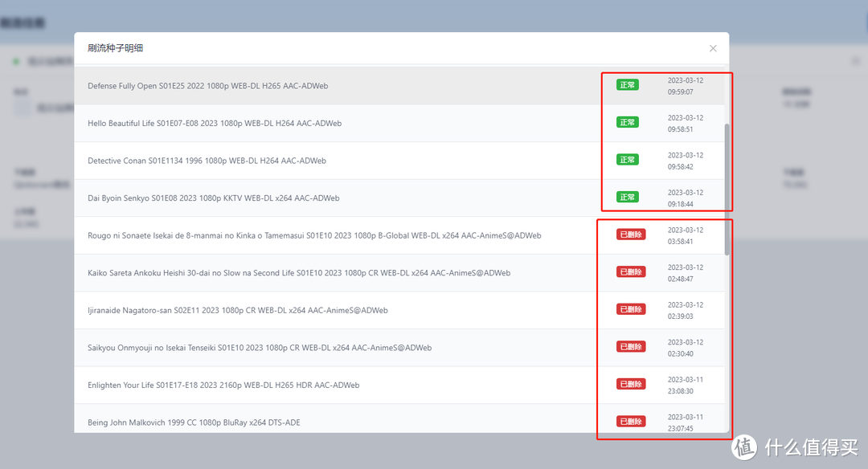This screenshot has width=868, height=469.
Task: Select Hello Beautiful Life S01E07-E08 entry
Action: [x=215, y=123]
